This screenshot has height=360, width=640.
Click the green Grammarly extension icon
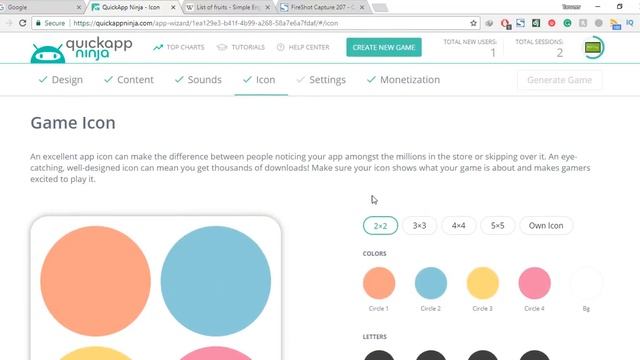pos(567,23)
